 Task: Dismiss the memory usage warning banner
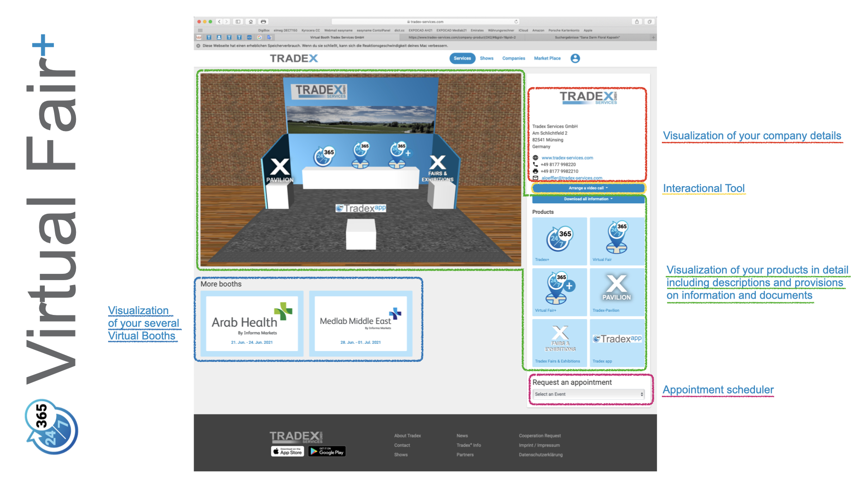pyautogui.click(x=198, y=46)
